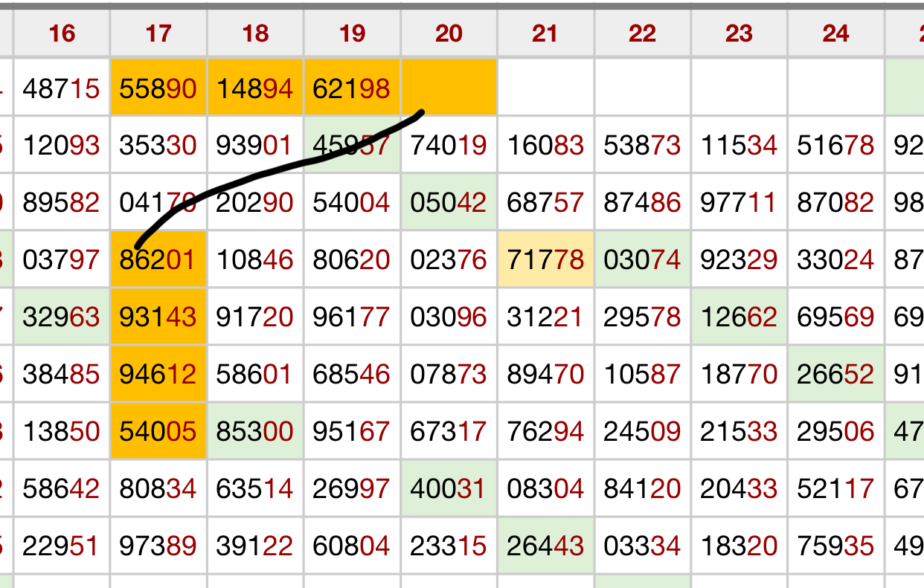This screenshot has height=588, width=924.
Task: Select the number 87486
Action: tap(642, 202)
